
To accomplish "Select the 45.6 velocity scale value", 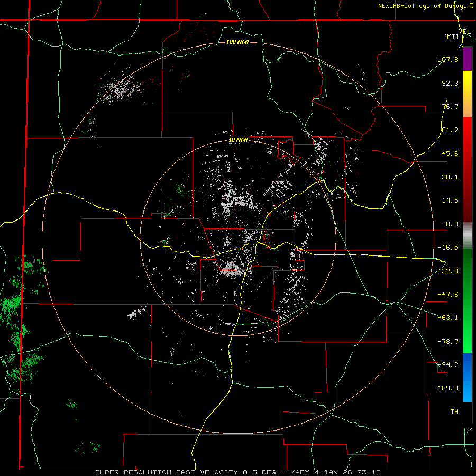I will click(450, 153).
